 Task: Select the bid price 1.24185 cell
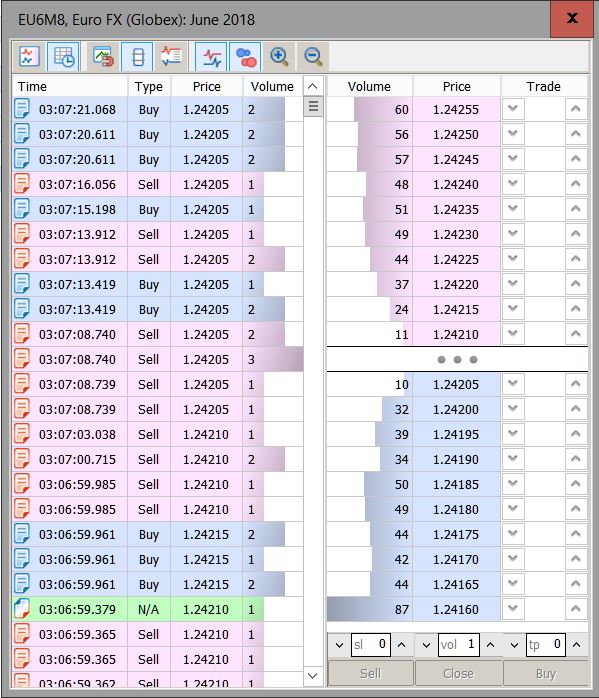coord(457,484)
